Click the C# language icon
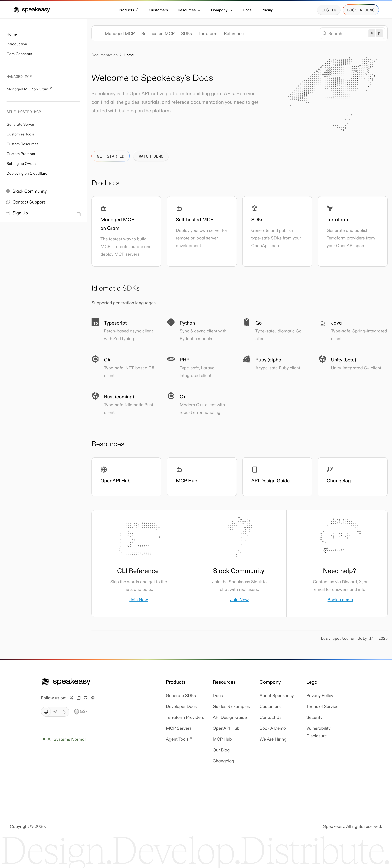Screen dimensions: 392x868 (x=95, y=359)
